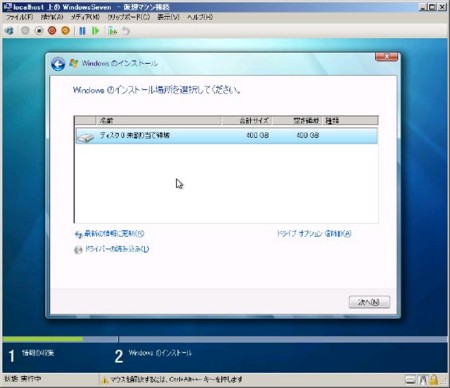Open the ヘルプ(H) menu

click(200, 17)
